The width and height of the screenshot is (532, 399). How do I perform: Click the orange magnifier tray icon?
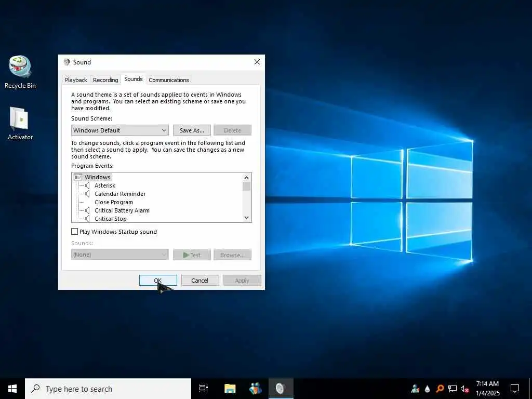pyautogui.click(x=440, y=389)
